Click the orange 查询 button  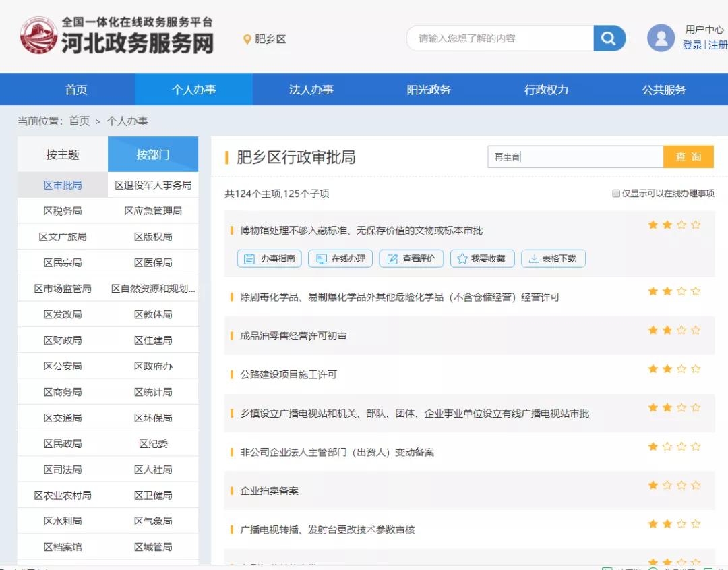pyautogui.click(x=688, y=157)
